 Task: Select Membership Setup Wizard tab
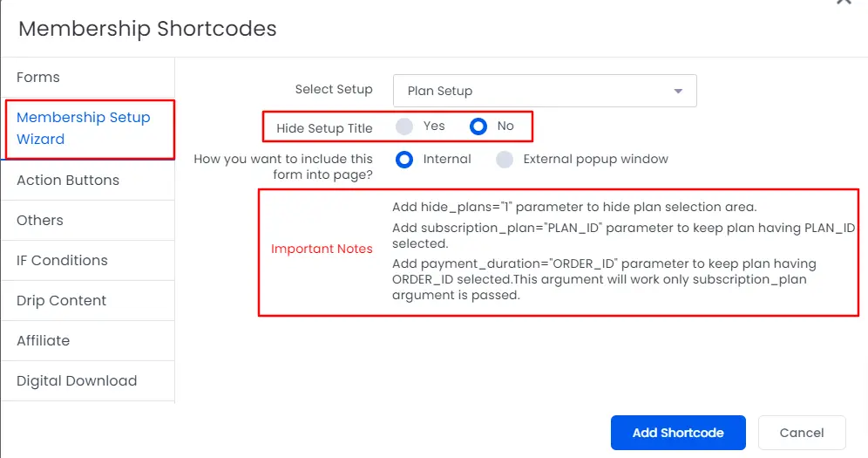84,128
